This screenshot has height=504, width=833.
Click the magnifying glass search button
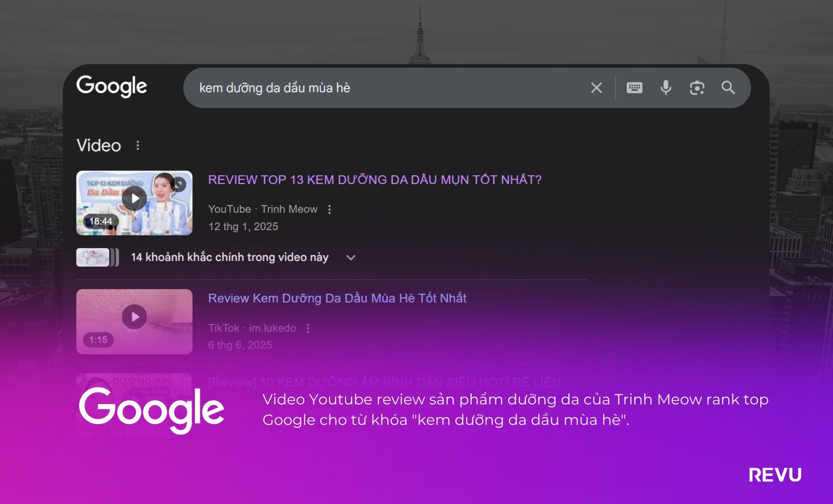point(728,88)
